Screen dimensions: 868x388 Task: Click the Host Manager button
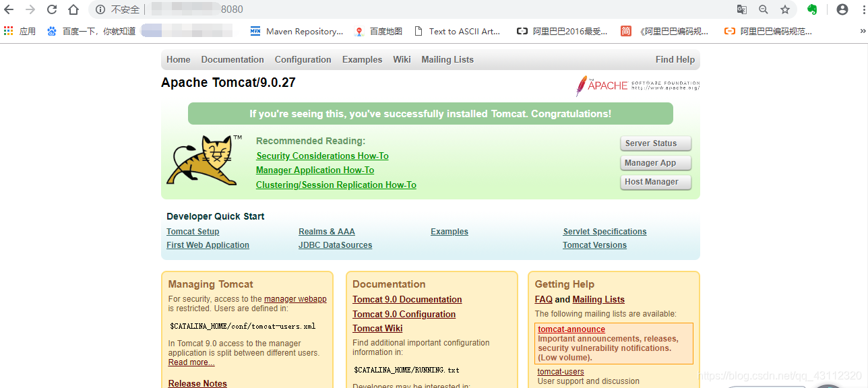(x=656, y=182)
